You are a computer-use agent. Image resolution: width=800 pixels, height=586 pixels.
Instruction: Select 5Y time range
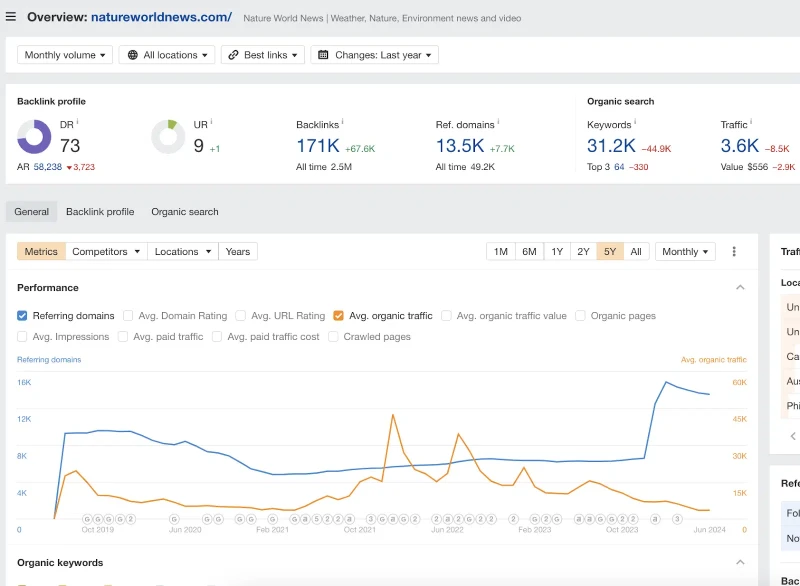610,251
